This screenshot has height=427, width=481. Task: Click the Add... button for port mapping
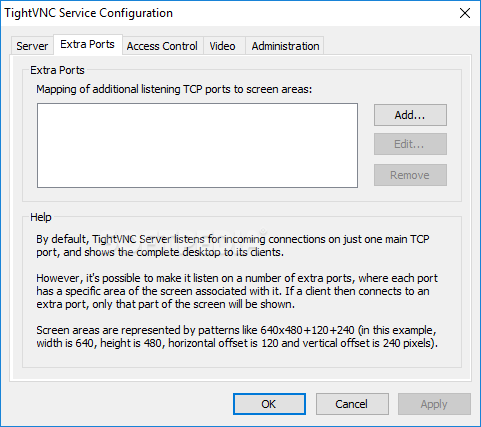(x=410, y=115)
